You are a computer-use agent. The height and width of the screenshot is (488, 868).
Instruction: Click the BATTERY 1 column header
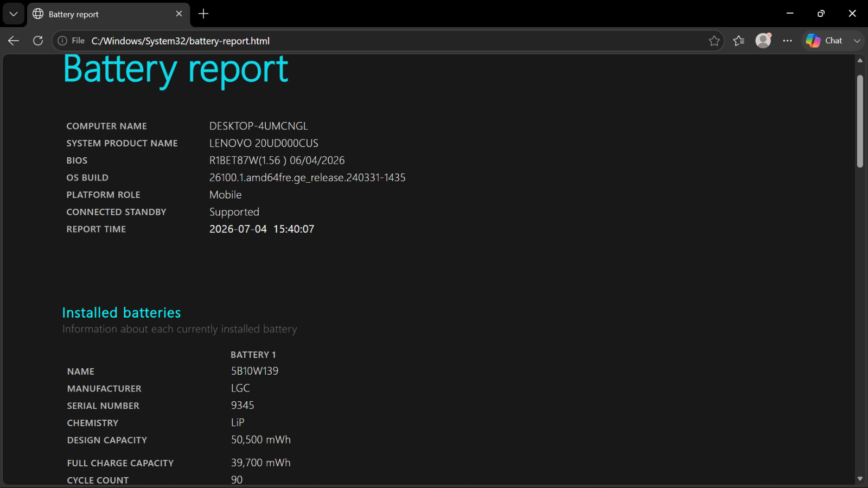pyautogui.click(x=253, y=355)
